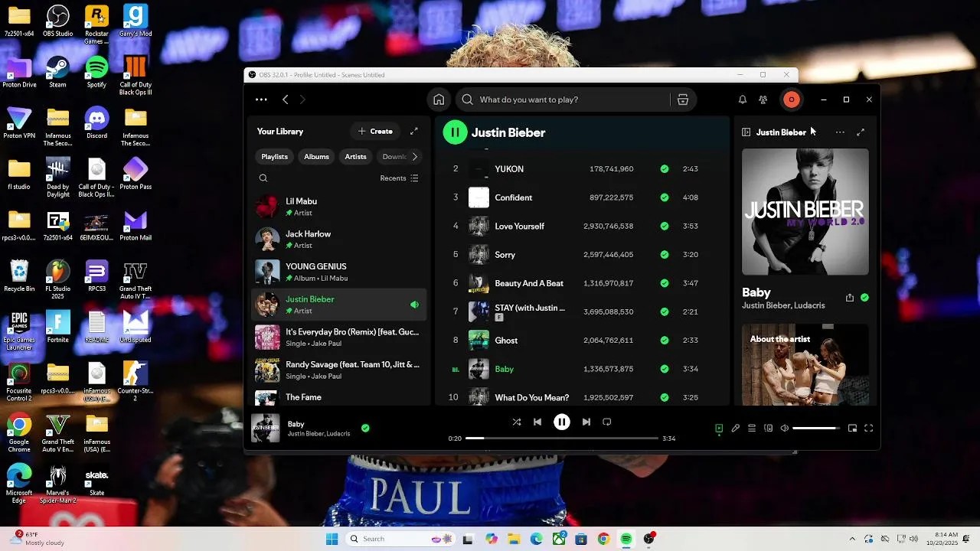980x551 pixels.
Task: Search in Your Library magnifier icon
Action: [x=263, y=178]
